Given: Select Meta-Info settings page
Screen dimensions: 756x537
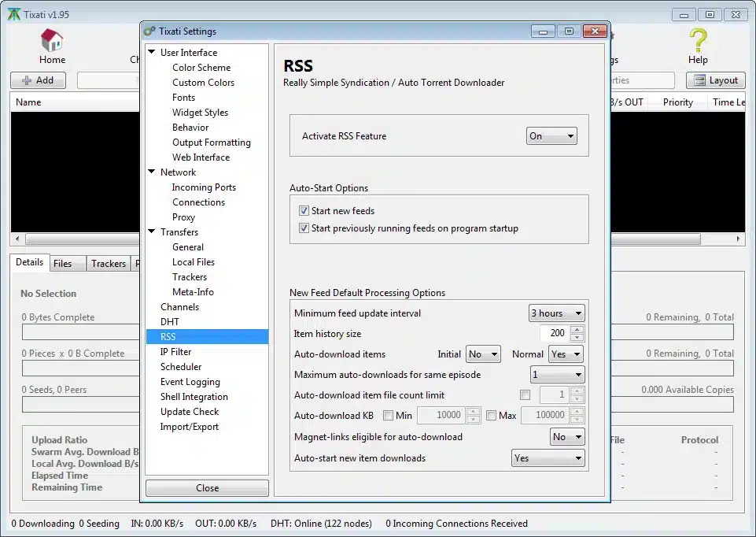Looking at the screenshot, I should click(193, 292).
